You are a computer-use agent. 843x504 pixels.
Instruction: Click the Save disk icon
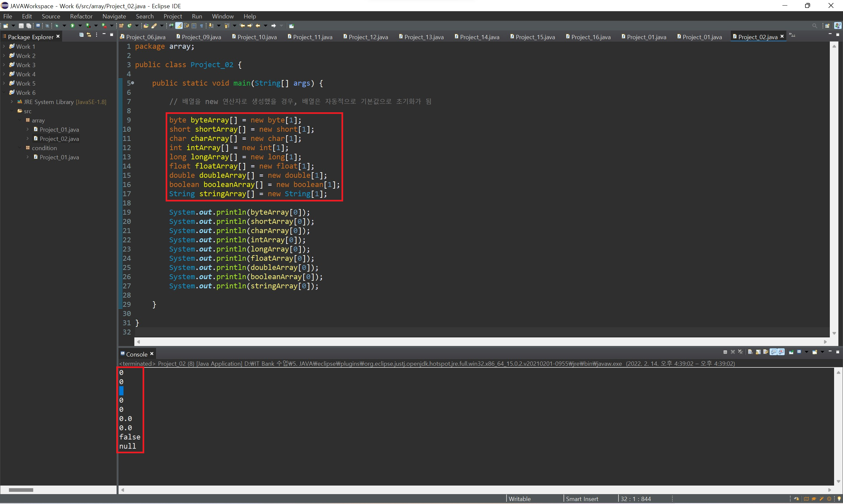(21, 26)
